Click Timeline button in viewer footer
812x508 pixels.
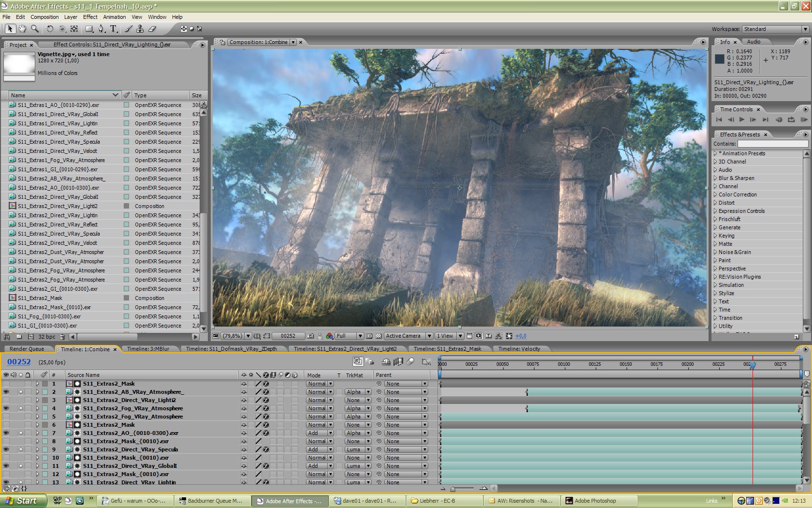tap(488, 336)
